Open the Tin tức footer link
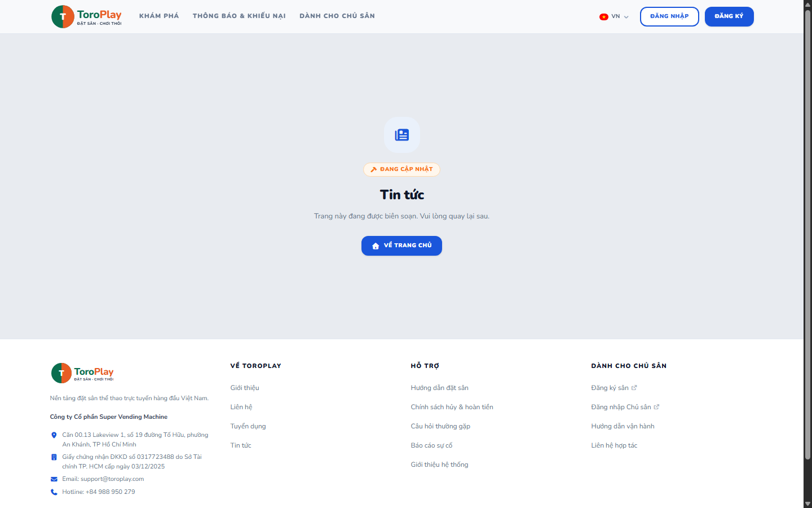The image size is (812, 508). click(241, 445)
